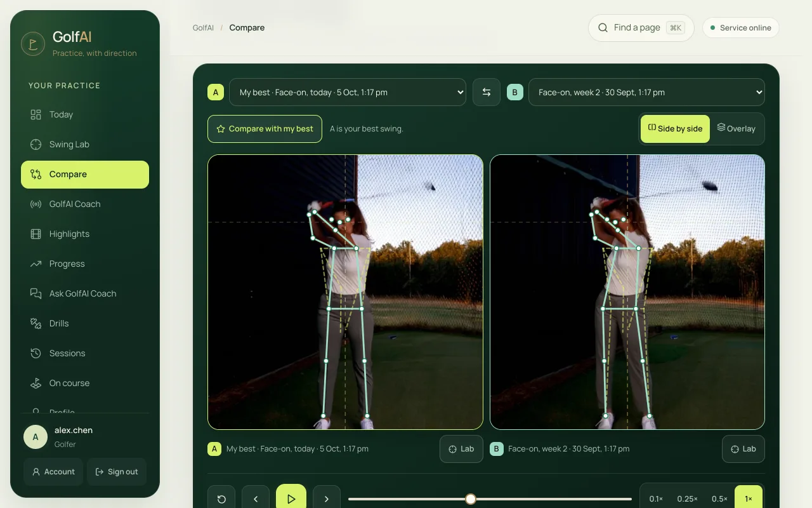Set playback speed to 0.5×

point(719,499)
